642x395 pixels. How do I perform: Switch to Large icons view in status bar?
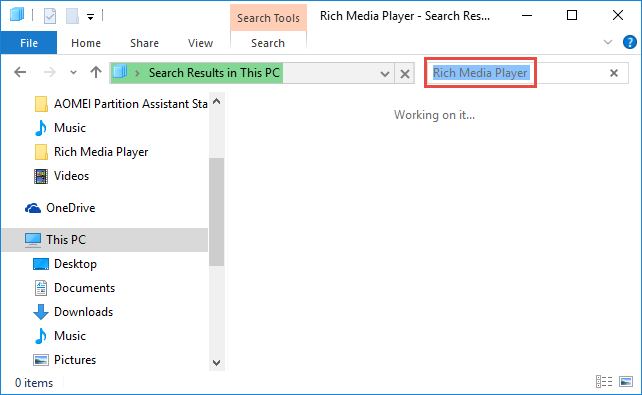click(x=626, y=381)
